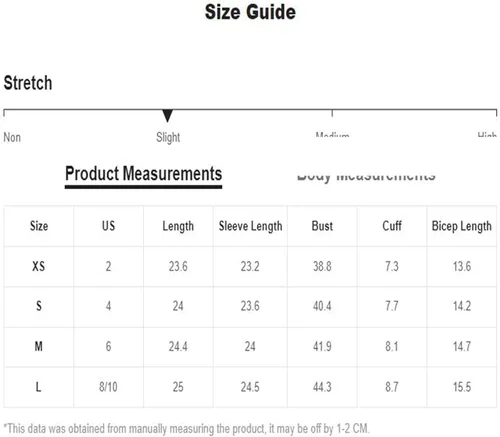Select the L size row label
Screen dimensions: 500x437
pos(39,387)
